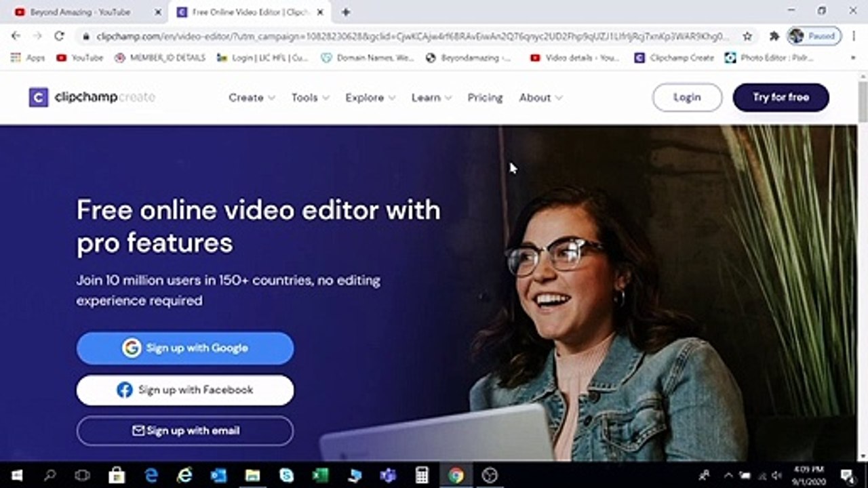Screen dimensions: 868x488
Task: Click the Try for free button
Action: coord(781,98)
